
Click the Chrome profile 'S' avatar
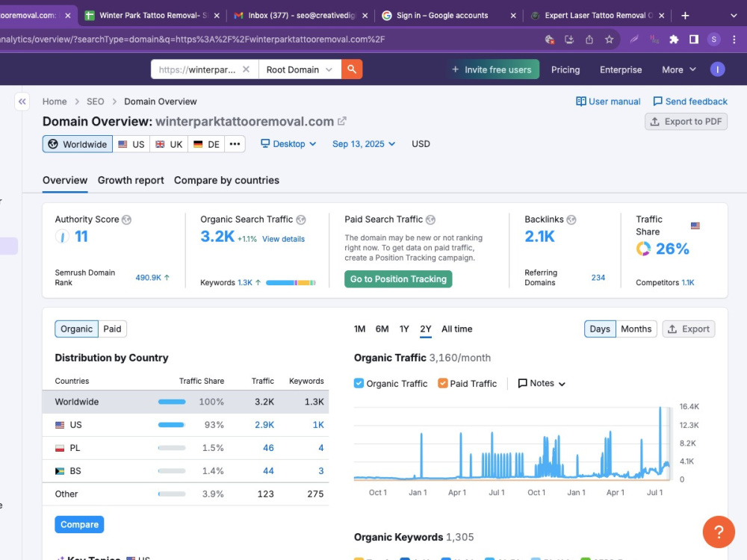tap(713, 40)
